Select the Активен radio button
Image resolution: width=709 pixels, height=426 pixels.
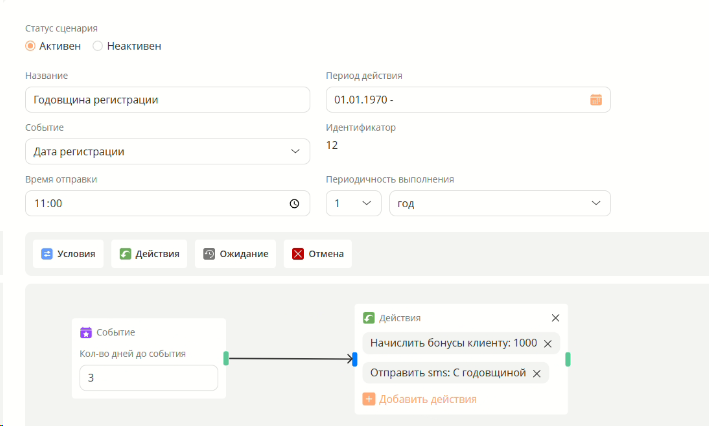(x=30, y=46)
